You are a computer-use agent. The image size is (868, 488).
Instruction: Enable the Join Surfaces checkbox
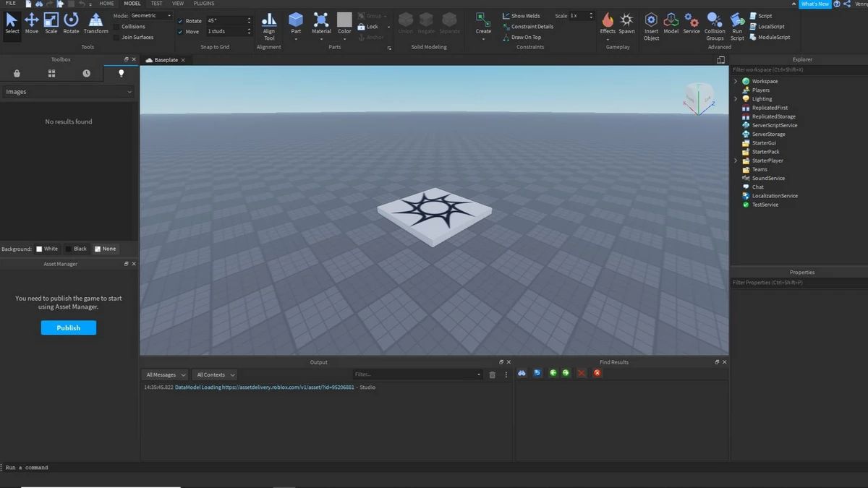click(116, 37)
